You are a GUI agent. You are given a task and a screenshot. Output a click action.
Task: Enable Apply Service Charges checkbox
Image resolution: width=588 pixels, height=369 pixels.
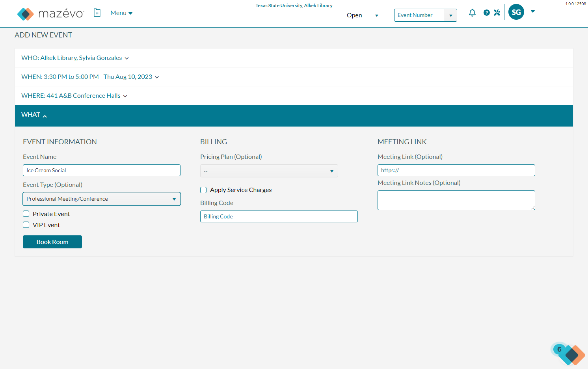[203, 190]
